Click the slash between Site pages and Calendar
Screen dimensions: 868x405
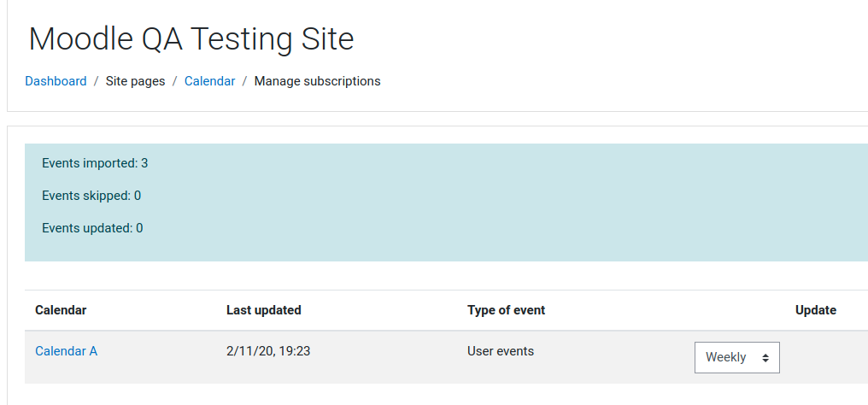(x=175, y=81)
